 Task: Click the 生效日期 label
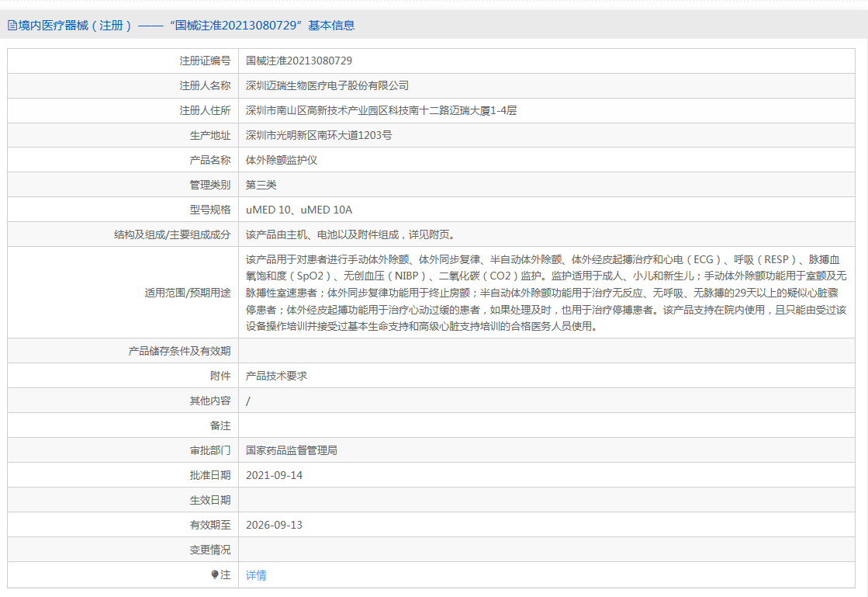click(209, 500)
